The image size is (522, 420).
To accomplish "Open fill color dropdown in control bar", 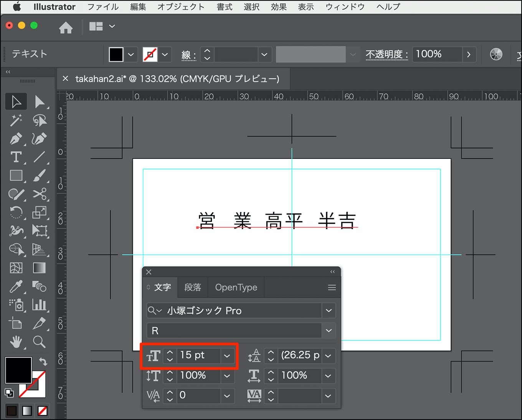I will click(x=131, y=54).
